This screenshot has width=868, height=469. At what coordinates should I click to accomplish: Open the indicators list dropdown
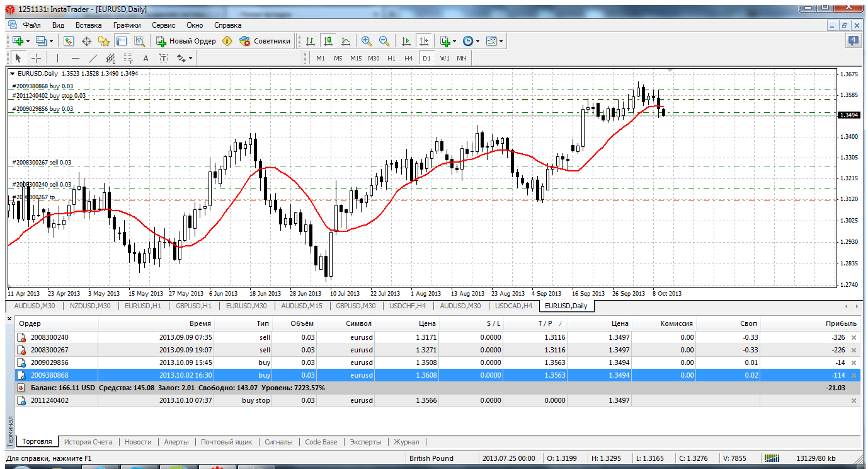click(448, 41)
